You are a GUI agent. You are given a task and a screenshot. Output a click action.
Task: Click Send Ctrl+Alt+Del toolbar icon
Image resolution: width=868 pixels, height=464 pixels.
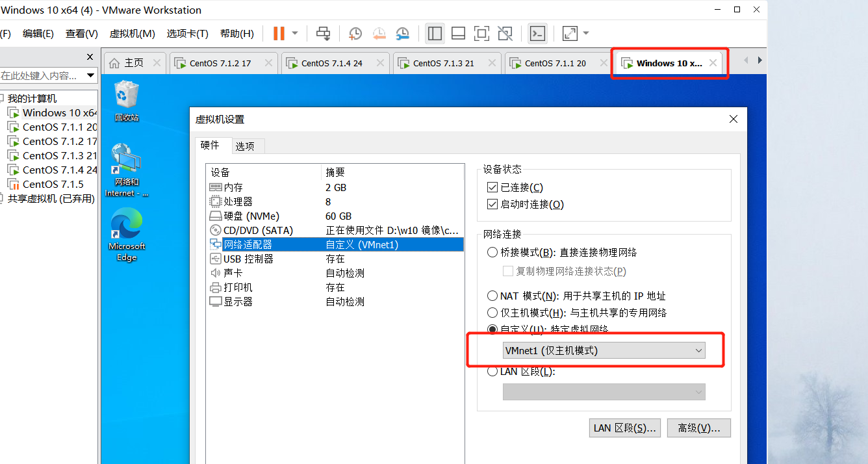coord(323,33)
